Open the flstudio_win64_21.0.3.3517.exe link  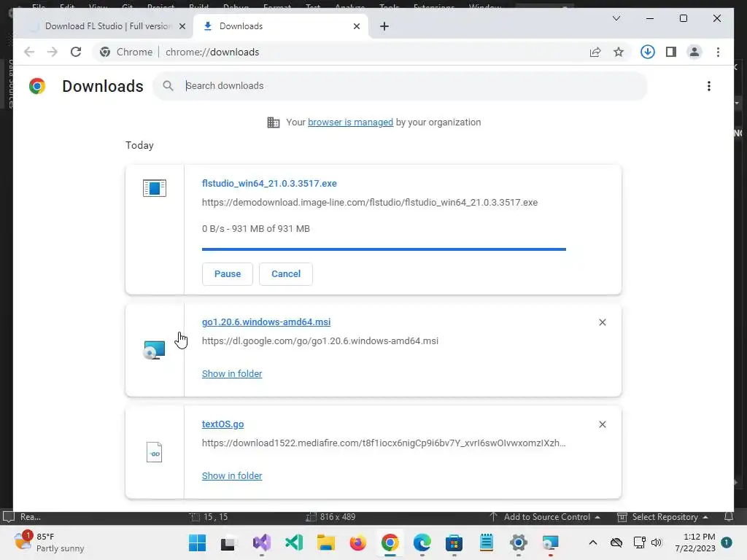(269, 183)
